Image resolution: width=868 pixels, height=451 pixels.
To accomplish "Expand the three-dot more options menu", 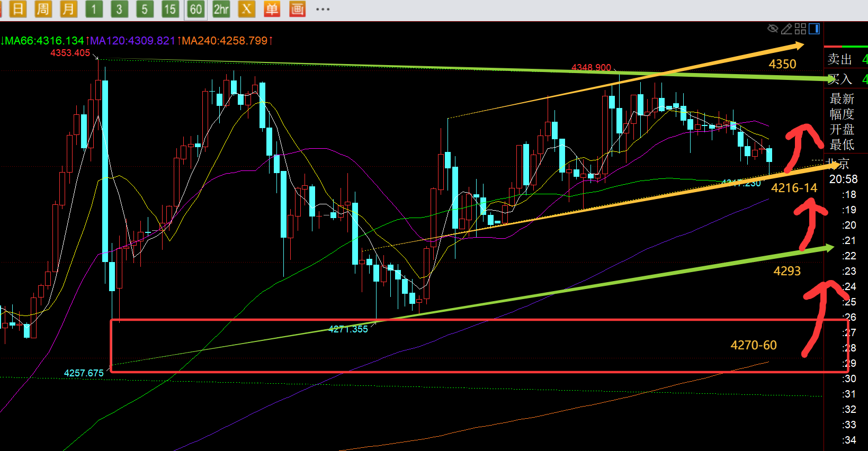I will [x=323, y=9].
